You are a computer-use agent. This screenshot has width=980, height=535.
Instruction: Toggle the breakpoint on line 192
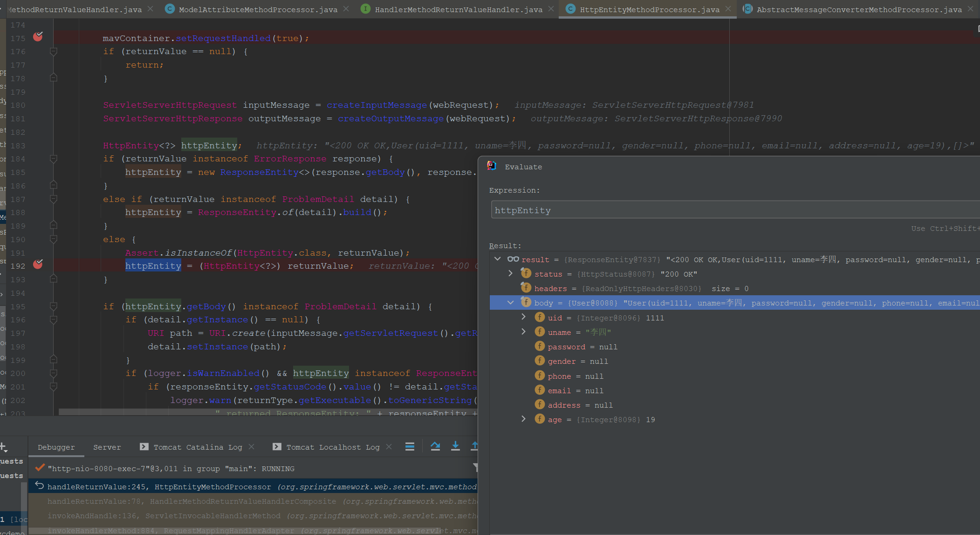pyautogui.click(x=38, y=264)
